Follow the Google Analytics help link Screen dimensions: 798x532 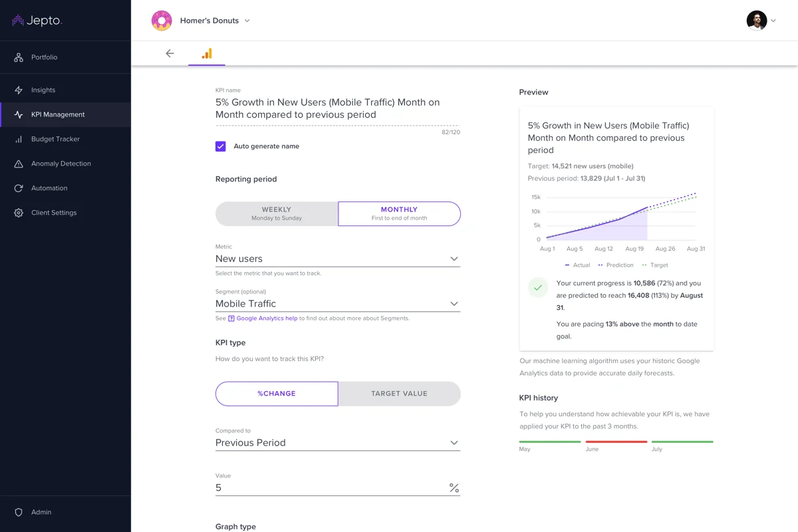(x=267, y=319)
